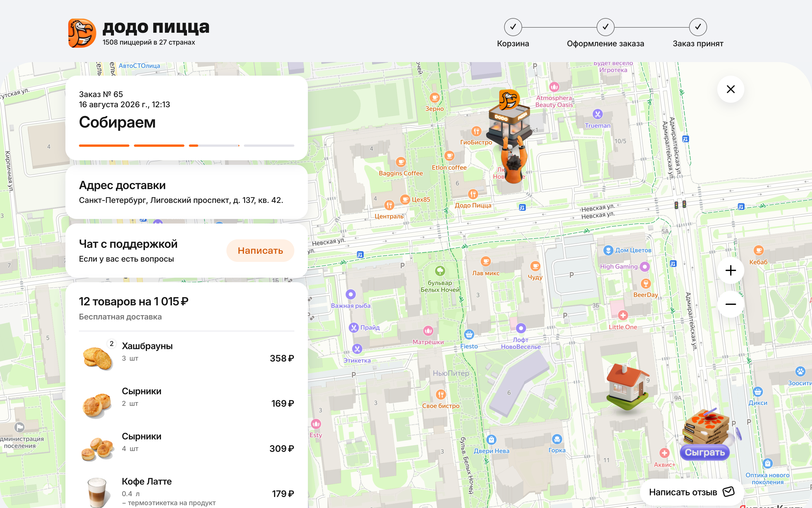This screenshot has width=812, height=508.
Task: Open the Дом Цветов flower shop pin
Action: click(x=608, y=250)
